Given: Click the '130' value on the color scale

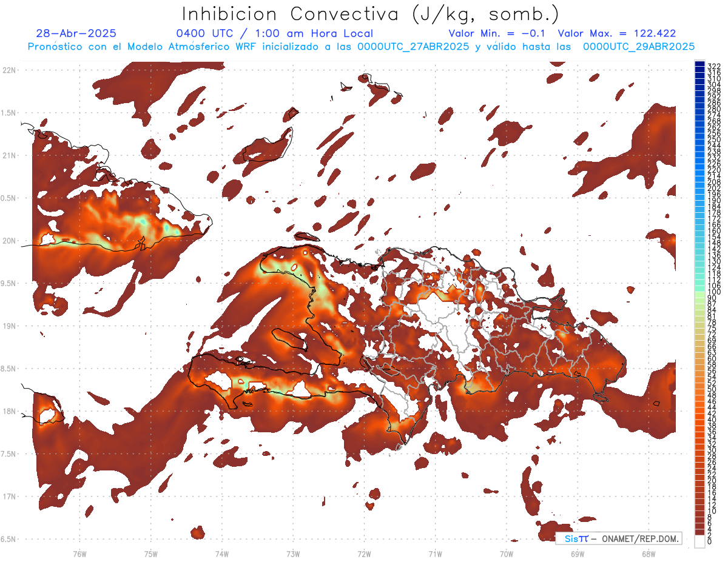Looking at the screenshot, I should point(713,261).
